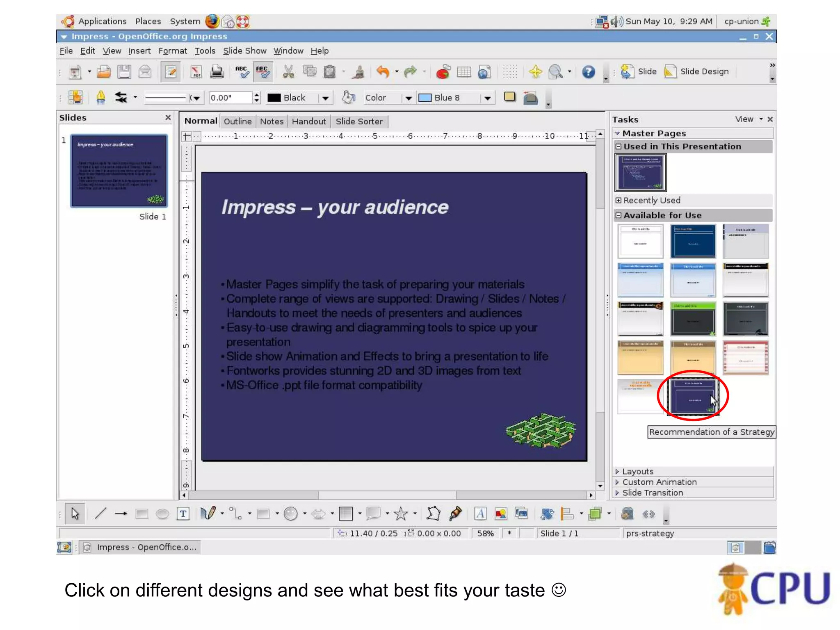
Task: Select the Rectangle tool
Action: click(x=142, y=514)
